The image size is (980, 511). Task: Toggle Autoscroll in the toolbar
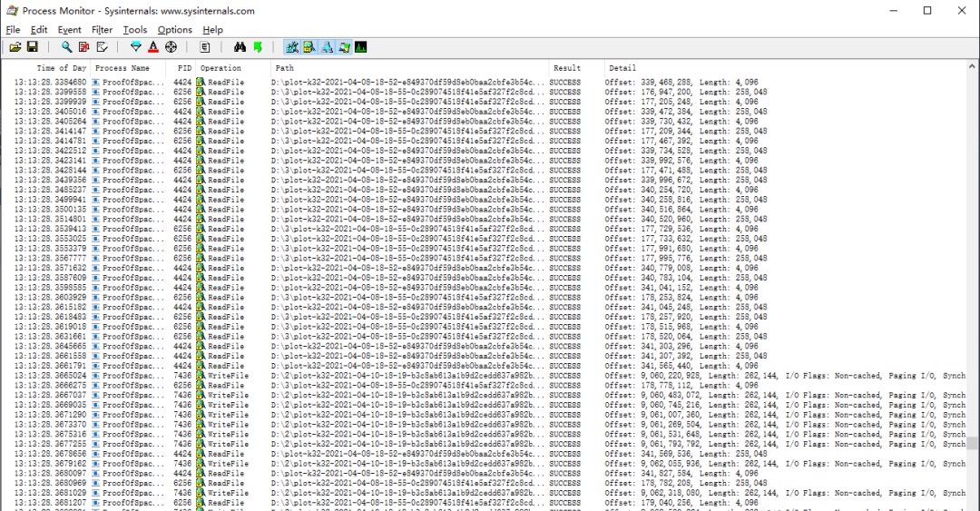[83, 47]
